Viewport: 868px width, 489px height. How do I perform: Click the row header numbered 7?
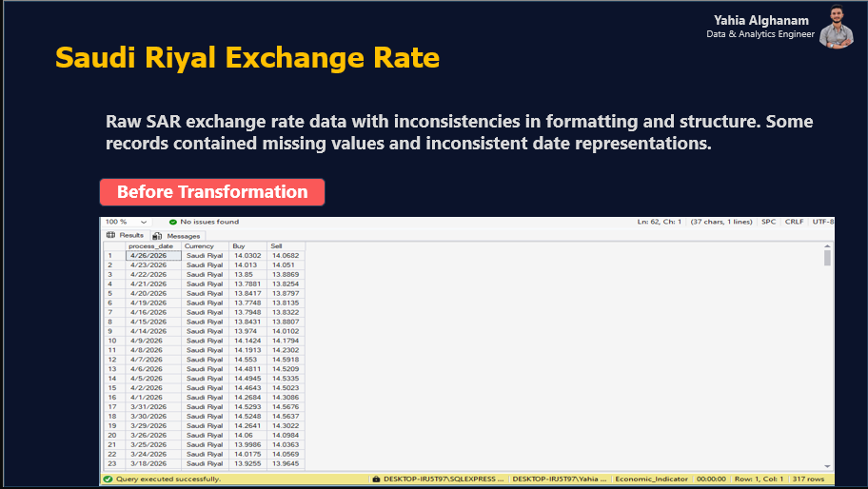(x=114, y=313)
